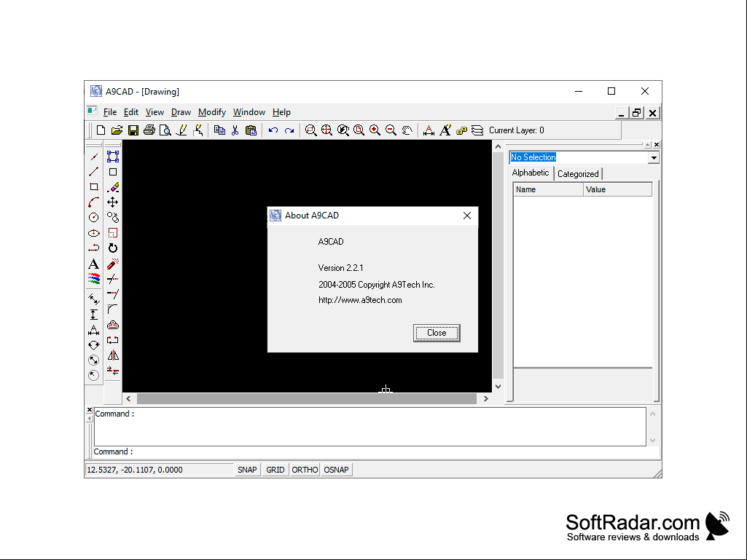Open print preview from the toolbar
747x560 pixels.
[x=165, y=130]
